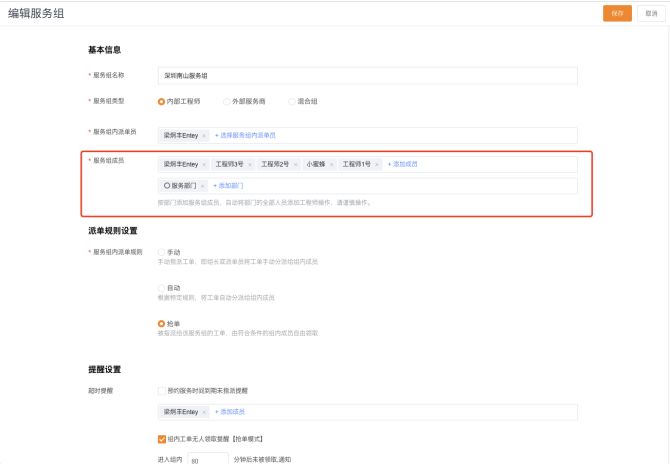Image resolution: width=670 pixels, height=464 pixels.
Task: Select 混合组 service group type
Action: (x=291, y=101)
